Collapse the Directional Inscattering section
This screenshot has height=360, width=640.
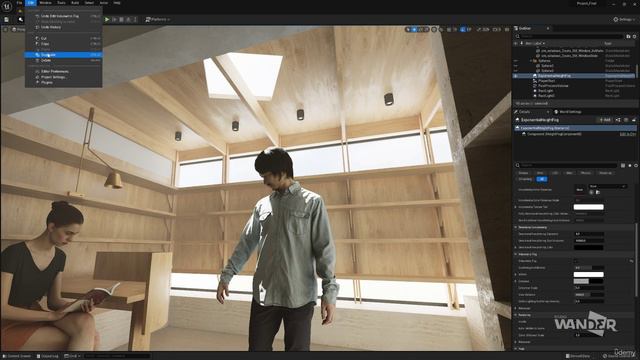(516, 227)
